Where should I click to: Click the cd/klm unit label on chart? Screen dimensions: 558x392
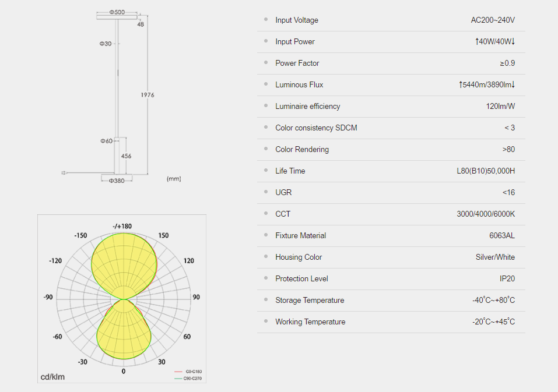pos(52,377)
